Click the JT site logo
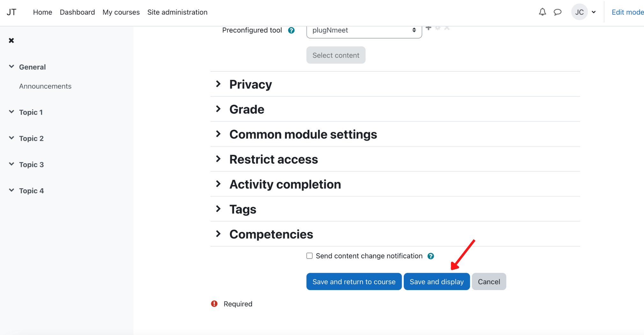The height and width of the screenshot is (335, 644). tap(11, 12)
